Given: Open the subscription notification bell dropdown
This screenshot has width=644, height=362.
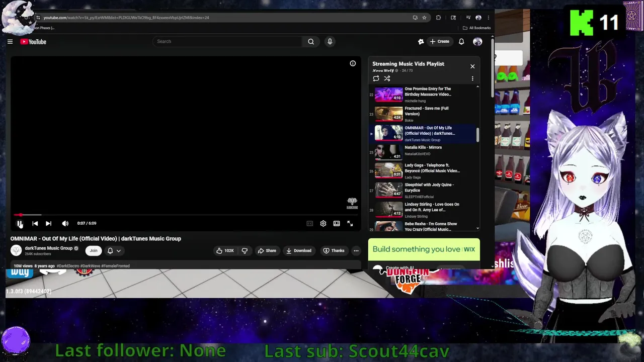Looking at the screenshot, I should point(114,250).
